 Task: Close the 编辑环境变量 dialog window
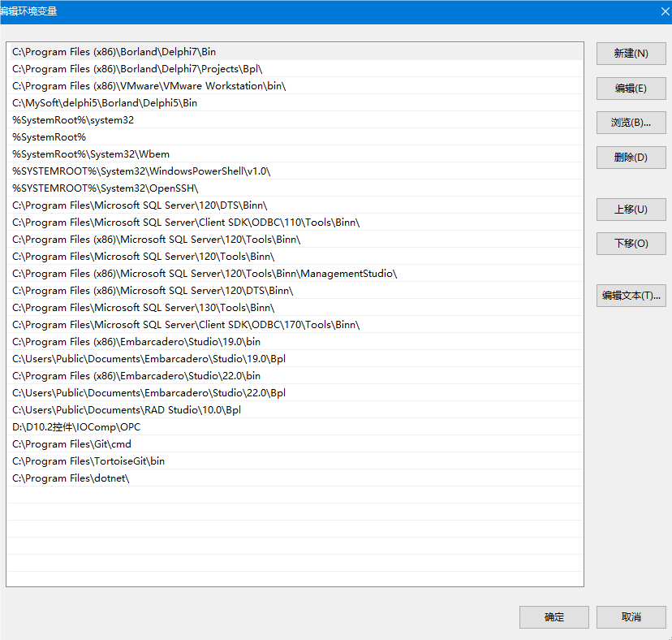point(665,11)
